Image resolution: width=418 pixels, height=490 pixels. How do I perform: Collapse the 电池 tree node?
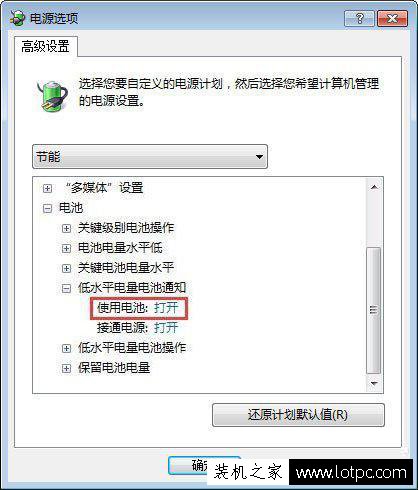[x=47, y=208]
